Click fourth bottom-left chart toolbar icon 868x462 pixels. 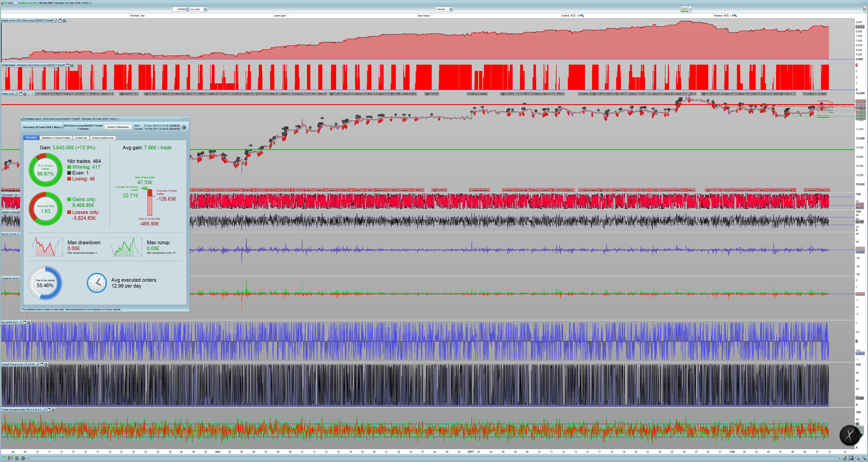point(23,458)
